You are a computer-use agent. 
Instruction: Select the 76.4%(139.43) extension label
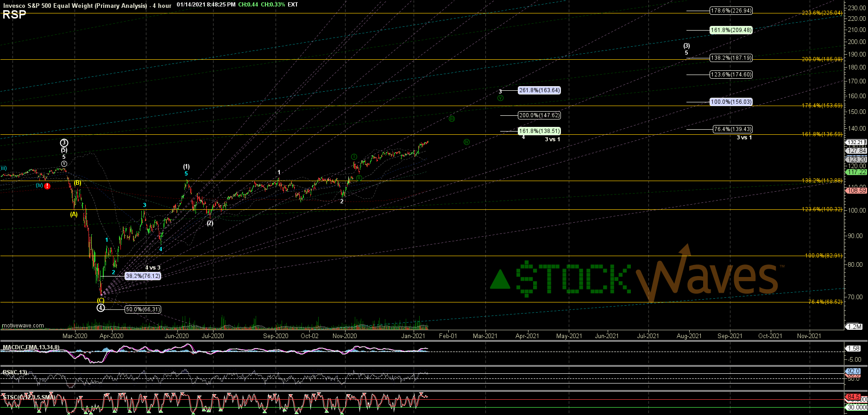732,129
